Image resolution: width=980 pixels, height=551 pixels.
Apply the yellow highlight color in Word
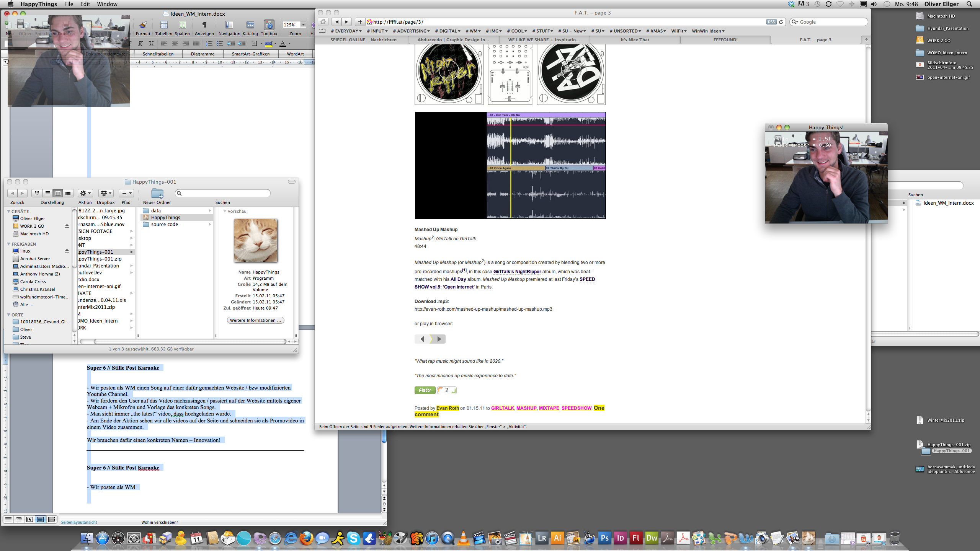[x=268, y=44]
